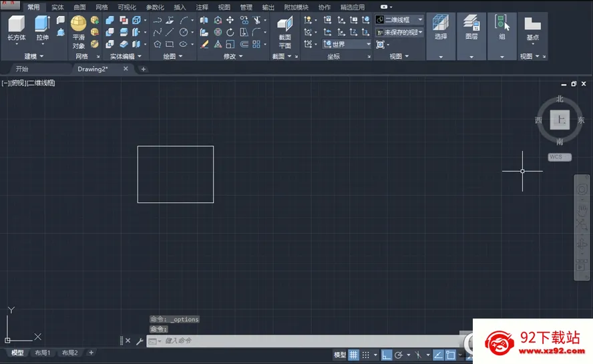Click the 长方体 (Box) modeling tool
593x364 pixels.
(x=16, y=27)
